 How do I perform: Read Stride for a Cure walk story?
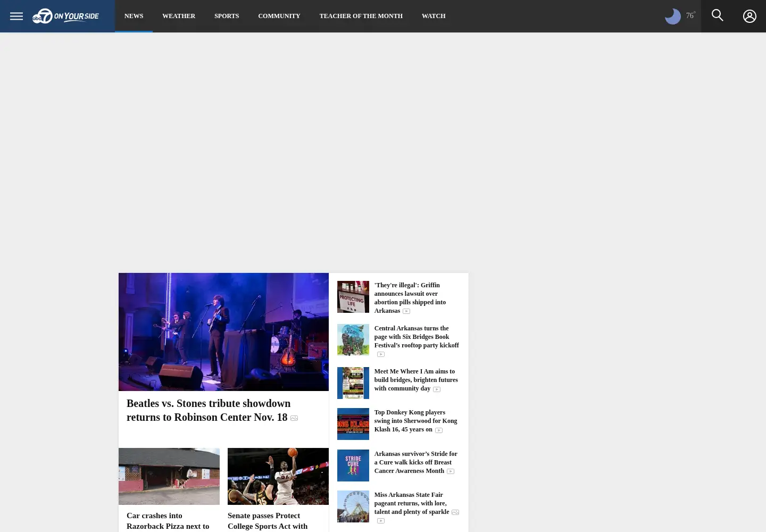[x=415, y=462]
